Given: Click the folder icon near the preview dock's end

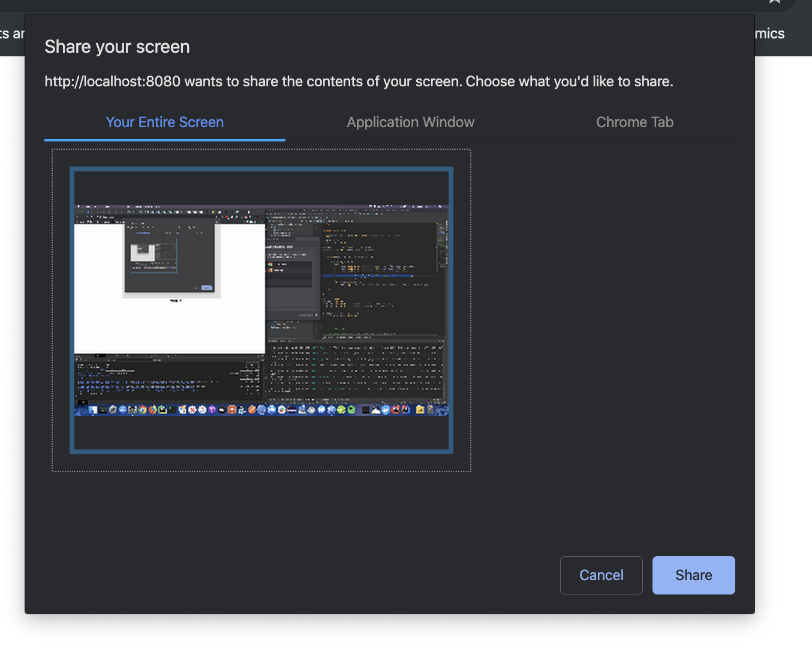Looking at the screenshot, I should coord(420,410).
